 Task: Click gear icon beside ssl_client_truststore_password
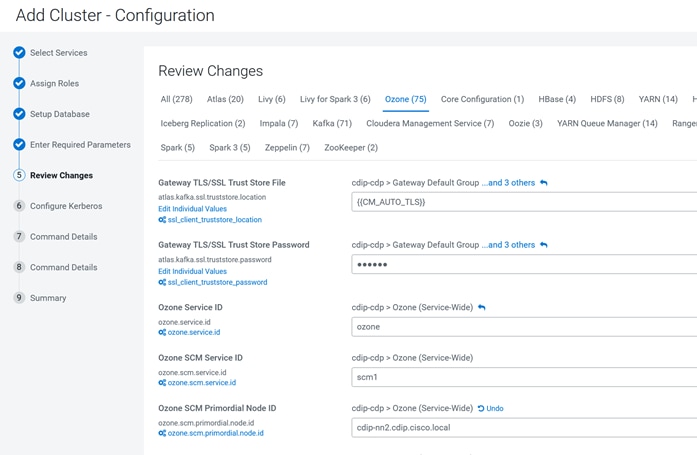(162, 282)
